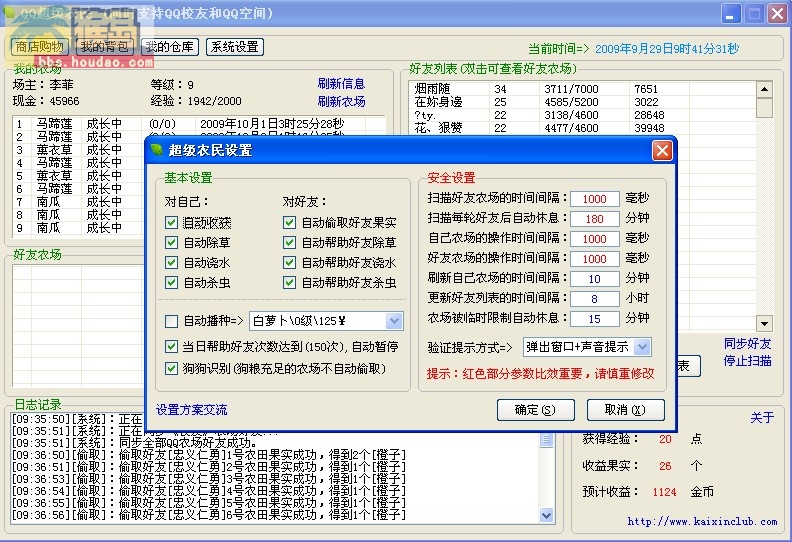Select farm plot 9 南瓜 row
Screen dimensions: 792x542
[78, 228]
